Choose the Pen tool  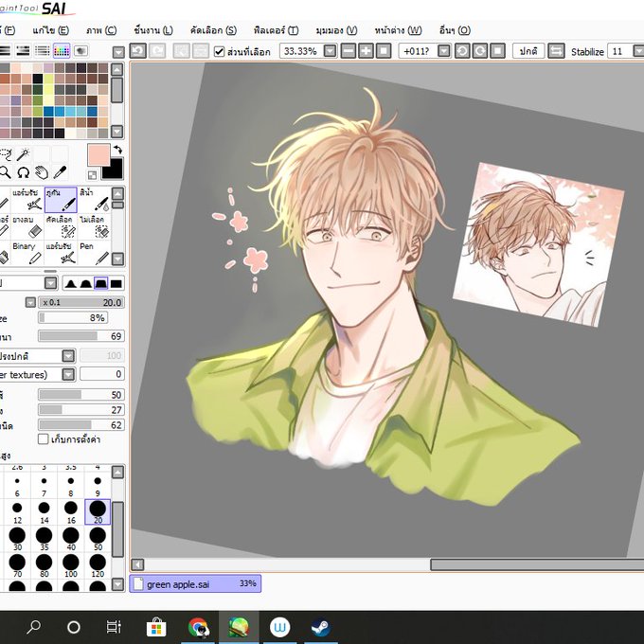[x=95, y=253]
